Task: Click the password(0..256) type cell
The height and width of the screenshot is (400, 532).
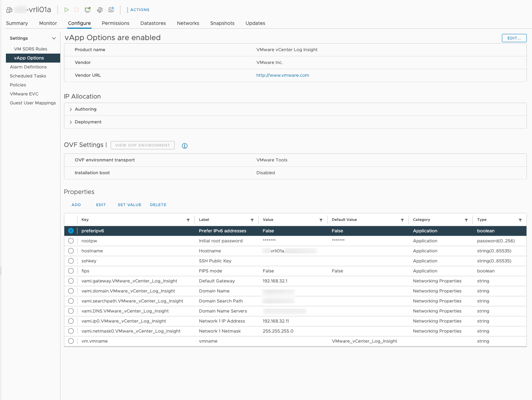Action: click(496, 241)
